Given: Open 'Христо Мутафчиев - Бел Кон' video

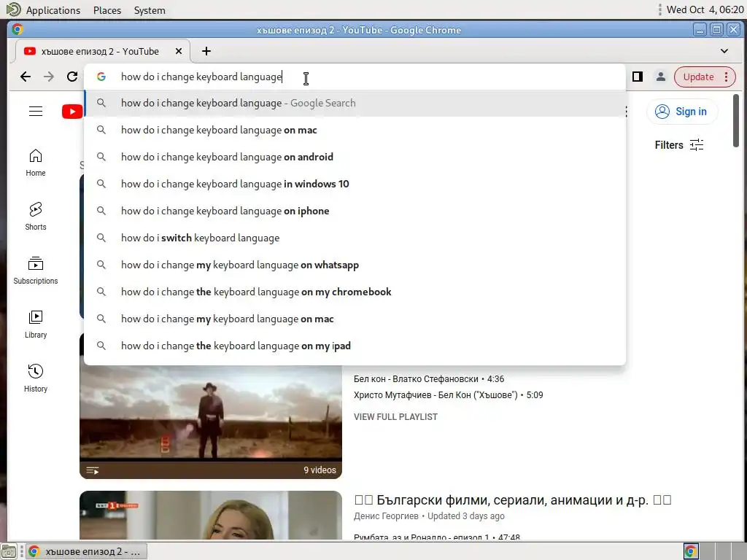Looking at the screenshot, I should click(x=449, y=394).
